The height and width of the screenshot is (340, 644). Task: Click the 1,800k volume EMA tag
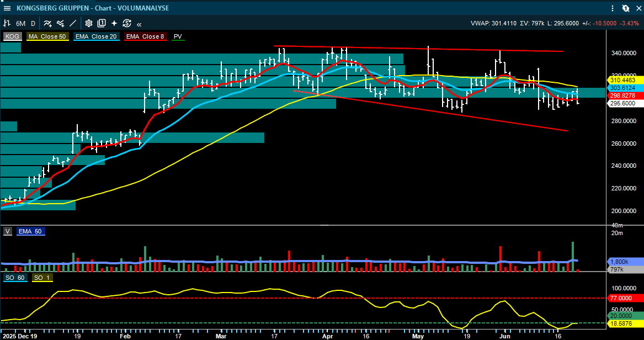[x=625, y=261]
